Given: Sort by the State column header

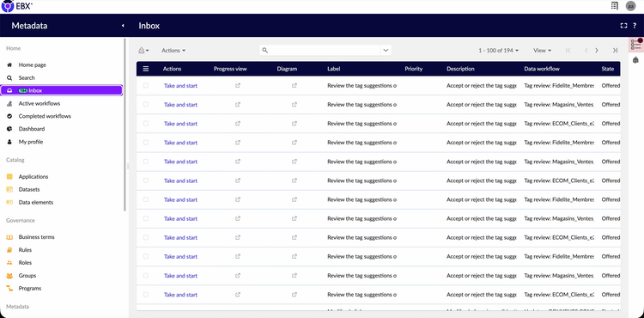Looking at the screenshot, I should coord(608,69).
